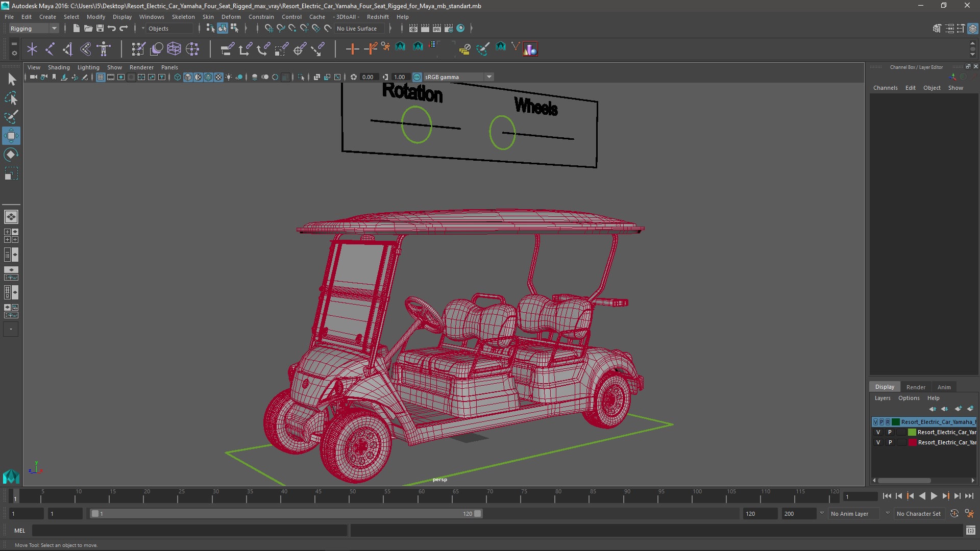Click the green layer color swatch
Image resolution: width=980 pixels, height=551 pixels.
[x=912, y=432]
